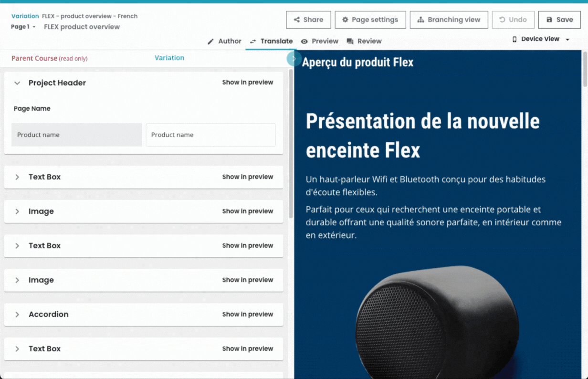This screenshot has height=379, width=588.
Task: Show Accordion in preview
Action: point(247,315)
